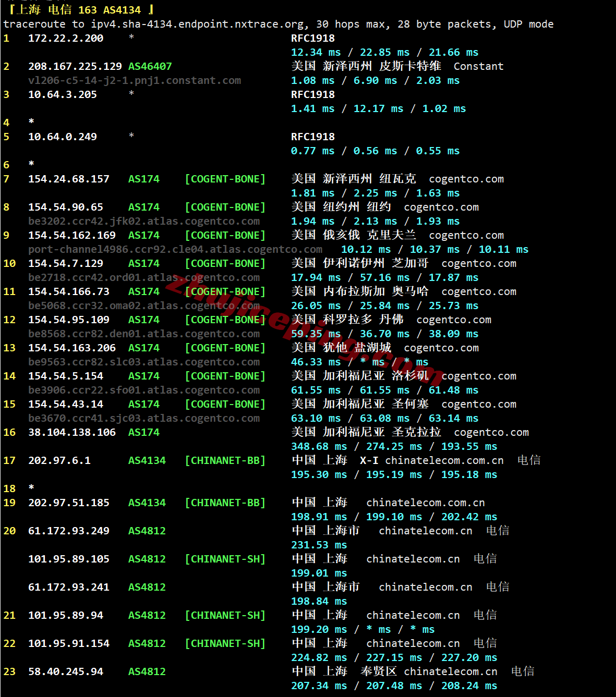Click hop 3 IP 10.64.3.205
The width and height of the screenshot is (616, 697).
(63, 94)
